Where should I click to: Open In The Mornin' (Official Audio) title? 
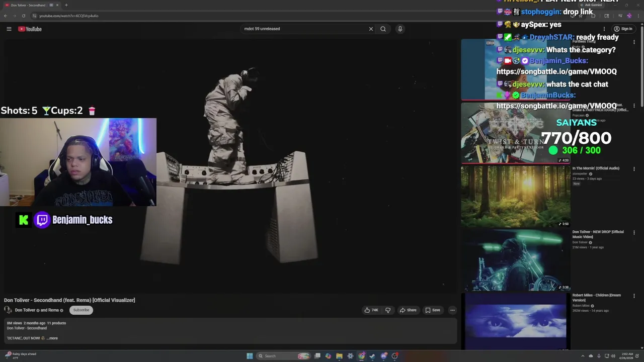(x=596, y=168)
